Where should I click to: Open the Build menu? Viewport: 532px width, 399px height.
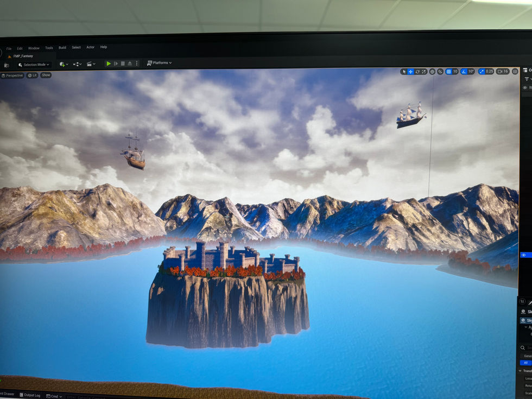[62, 48]
